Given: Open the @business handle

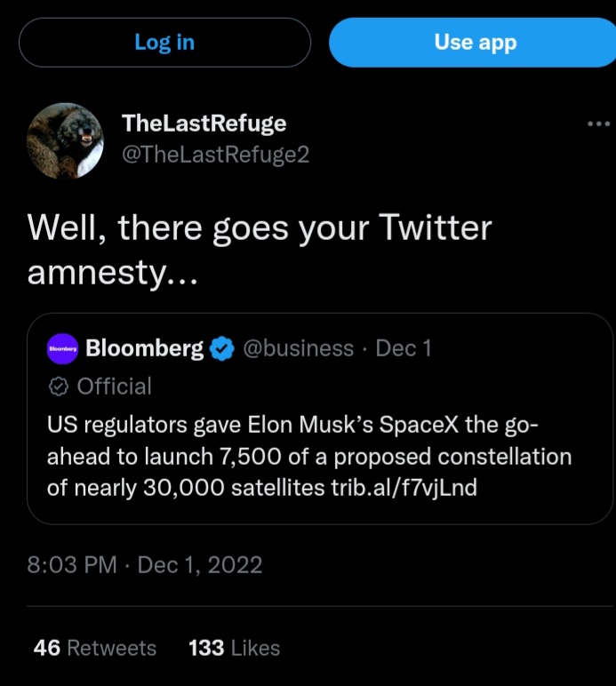Looking at the screenshot, I should (x=297, y=348).
